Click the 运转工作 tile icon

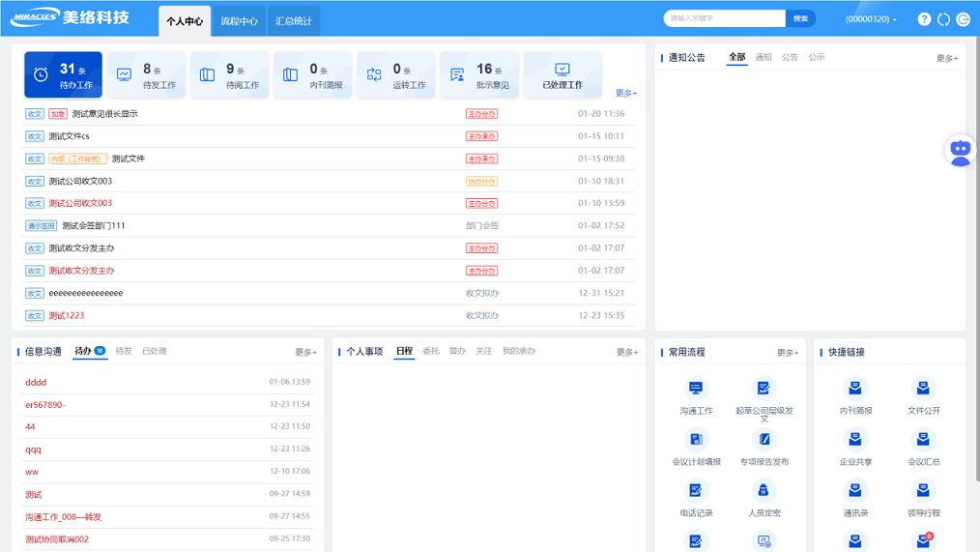coord(374,74)
